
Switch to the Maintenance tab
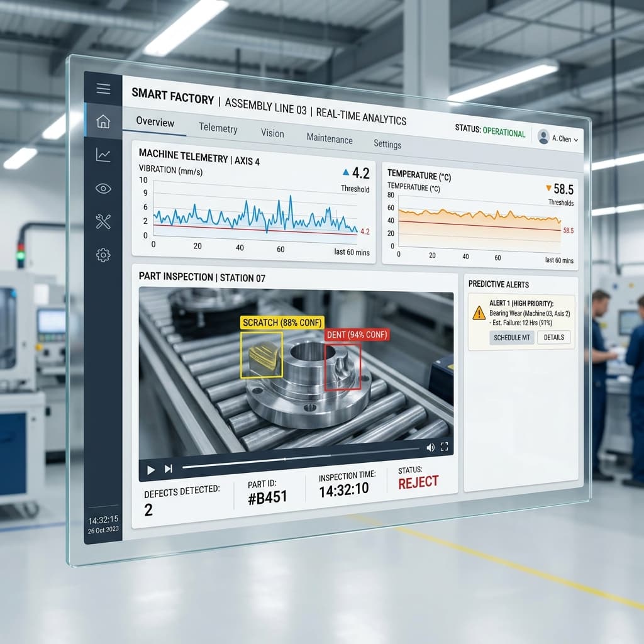tap(330, 139)
